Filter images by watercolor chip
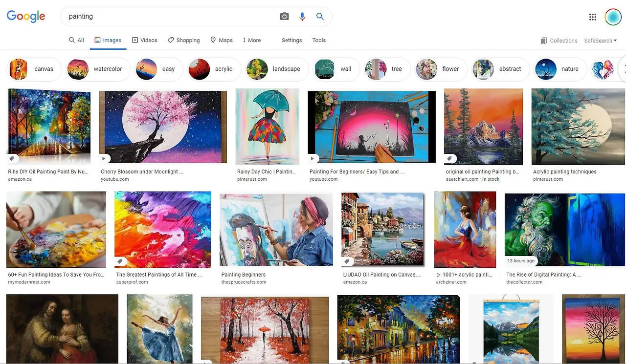626x364 pixels. (x=98, y=69)
